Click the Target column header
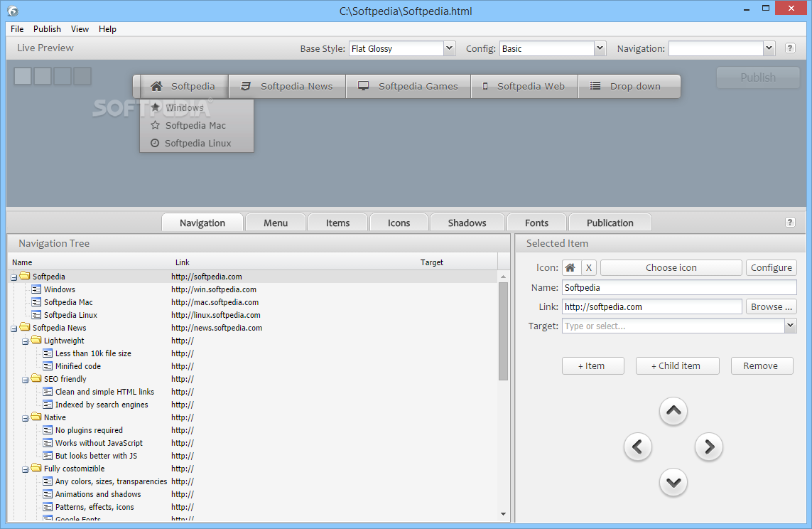Image resolution: width=812 pixels, height=529 pixels. click(x=432, y=262)
